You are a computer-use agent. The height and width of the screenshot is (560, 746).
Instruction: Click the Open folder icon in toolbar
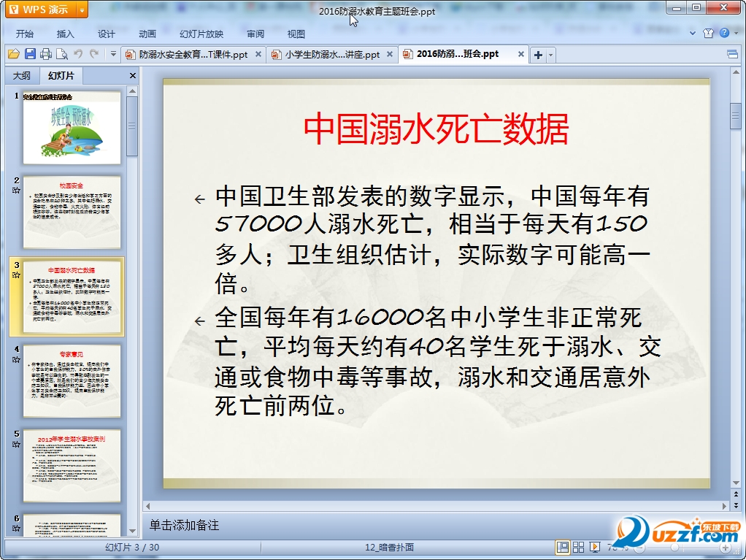coord(14,54)
